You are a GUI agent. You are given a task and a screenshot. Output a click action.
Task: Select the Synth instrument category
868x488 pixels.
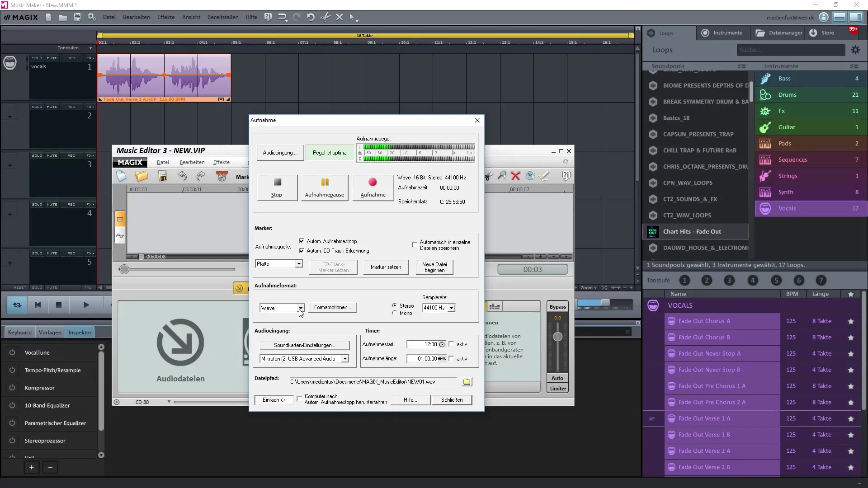click(811, 192)
